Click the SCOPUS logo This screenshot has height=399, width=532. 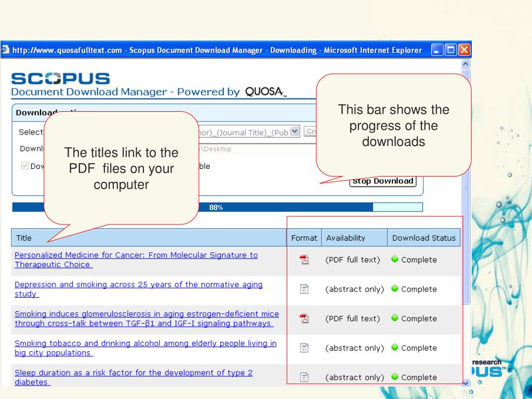tap(61, 78)
